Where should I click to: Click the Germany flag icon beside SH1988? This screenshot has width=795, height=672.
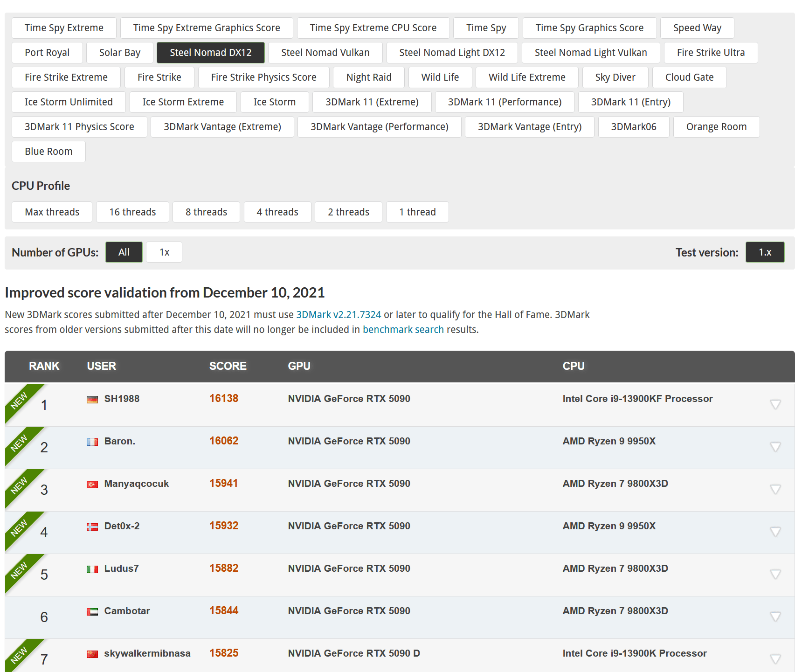click(92, 400)
